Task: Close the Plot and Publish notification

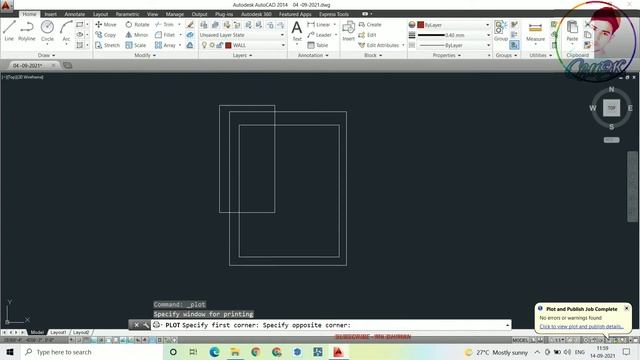Action: [627, 309]
